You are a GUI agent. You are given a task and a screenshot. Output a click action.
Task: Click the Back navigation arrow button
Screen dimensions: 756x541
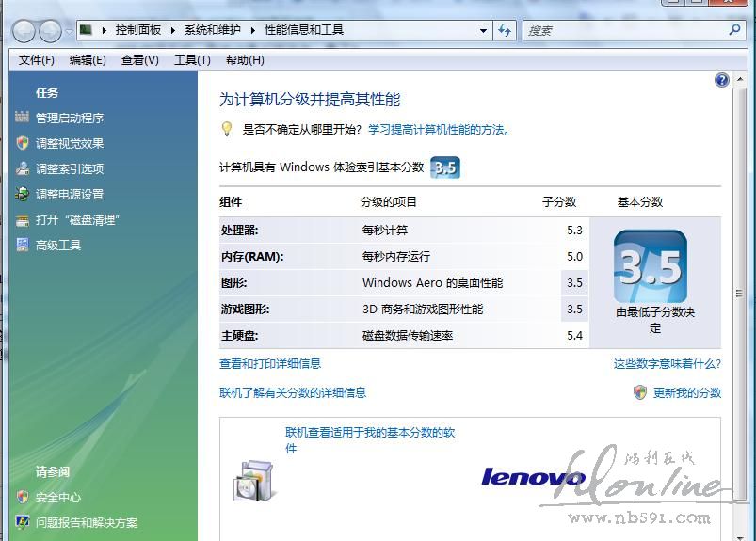click(24, 31)
